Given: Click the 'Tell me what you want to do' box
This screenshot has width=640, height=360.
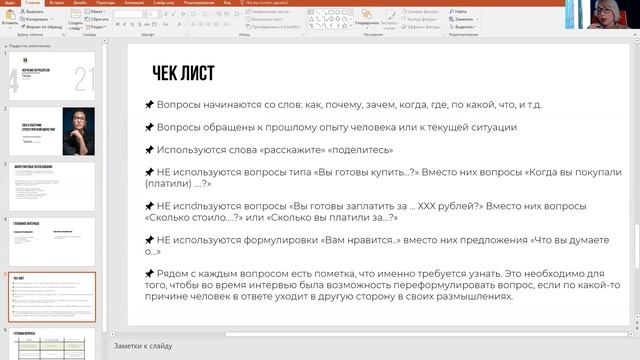Looking at the screenshot, I should (264, 2).
